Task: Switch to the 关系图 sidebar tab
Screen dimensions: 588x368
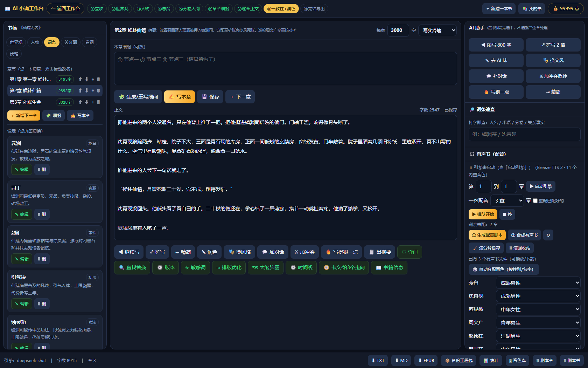Action: (x=71, y=42)
